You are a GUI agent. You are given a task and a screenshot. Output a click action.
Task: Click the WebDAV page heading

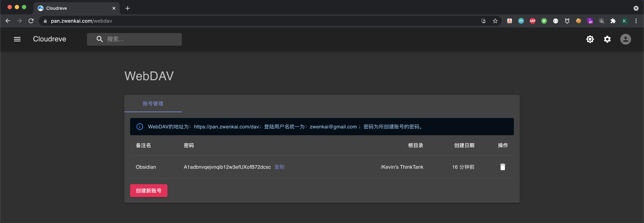pyautogui.click(x=149, y=76)
